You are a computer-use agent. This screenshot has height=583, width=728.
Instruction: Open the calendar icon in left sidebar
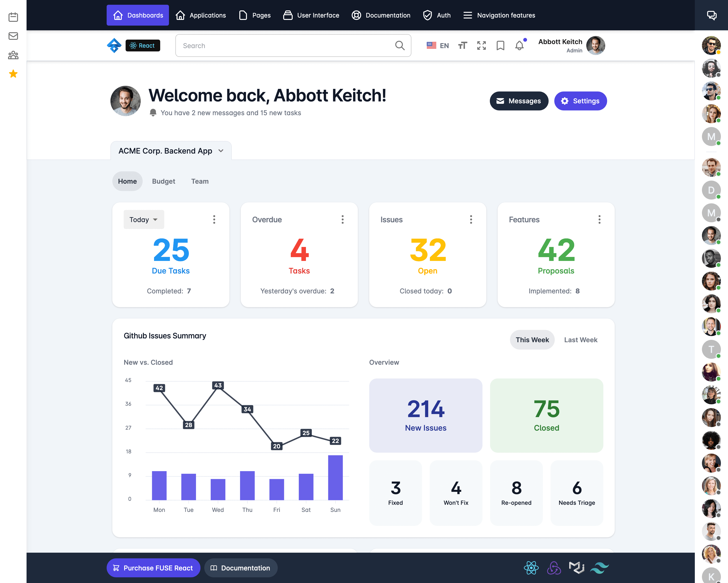click(13, 17)
